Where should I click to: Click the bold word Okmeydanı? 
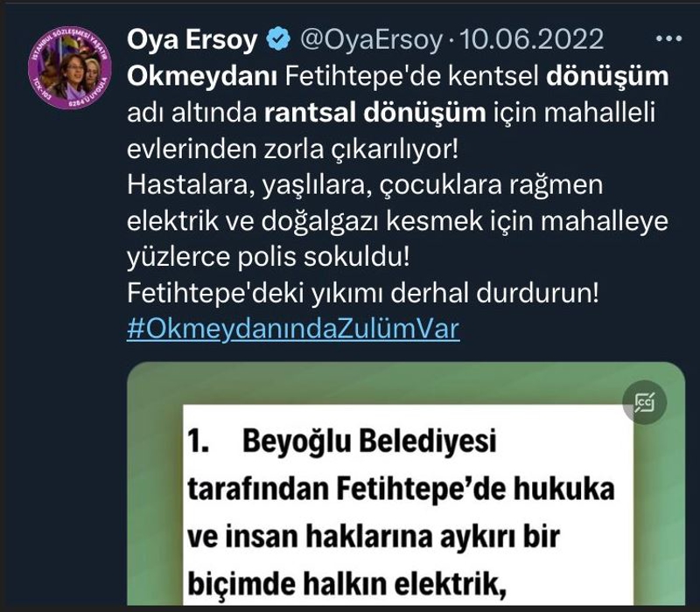[x=202, y=77]
